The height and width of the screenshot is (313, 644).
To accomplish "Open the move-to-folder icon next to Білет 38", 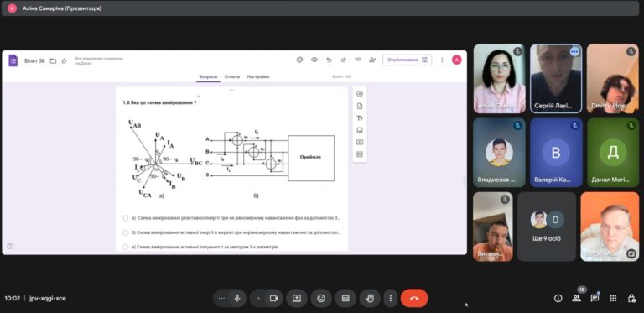I will [x=53, y=60].
